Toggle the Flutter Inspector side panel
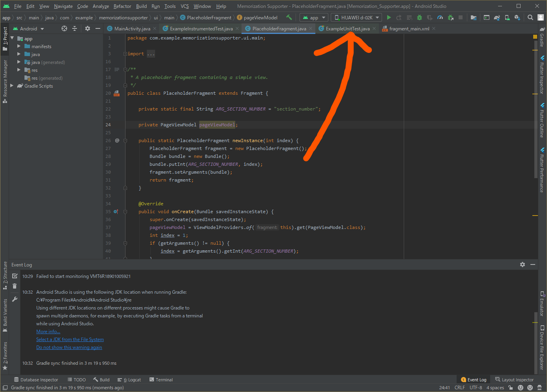The height and width of the screenshot is (392, 547). [x=542, y=74]
